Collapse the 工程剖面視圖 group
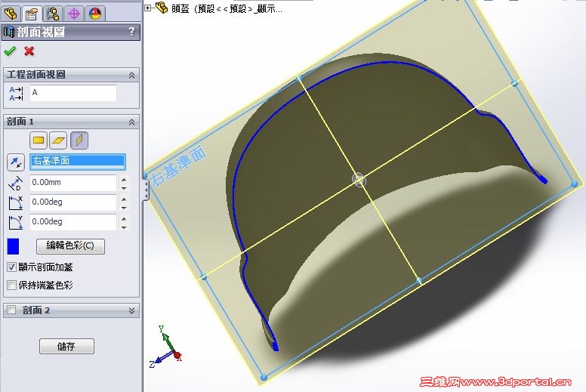The height and width of the screenshot is (392, 586). tap(131, 75)
